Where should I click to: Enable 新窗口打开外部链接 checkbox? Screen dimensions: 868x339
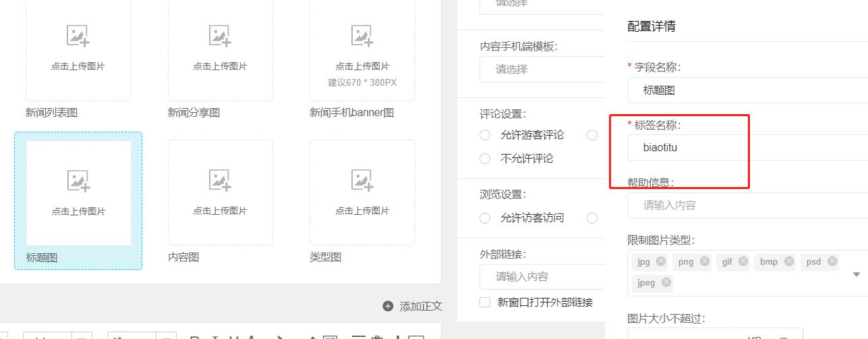[485, 302]
